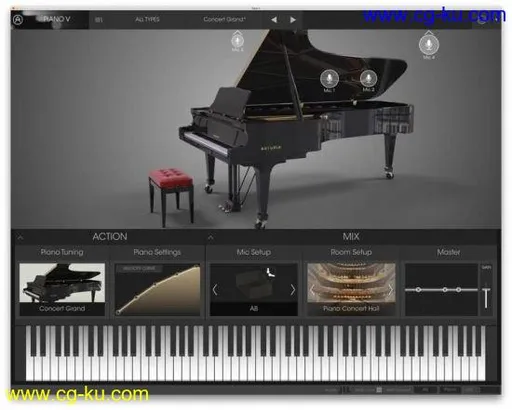
Task: Collapse the ACTION panel chevron
Action: [20, 237]
